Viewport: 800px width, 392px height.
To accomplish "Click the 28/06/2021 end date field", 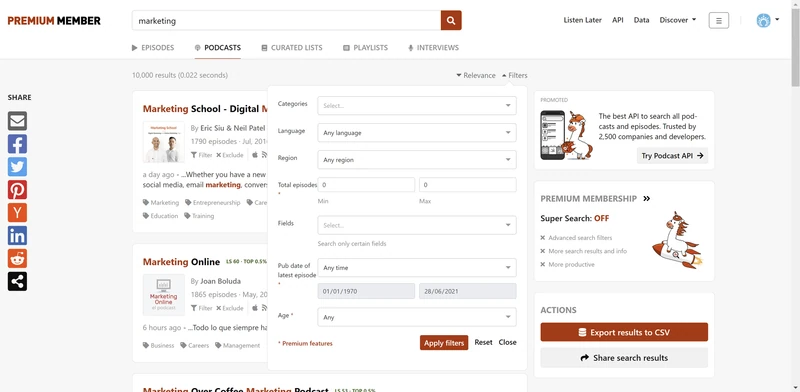I will [467, 291].
